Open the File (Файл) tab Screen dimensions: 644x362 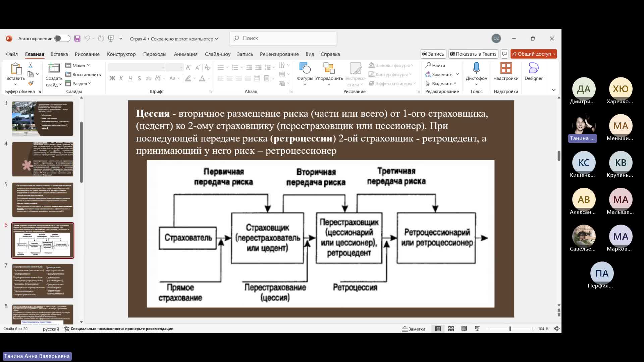point(12,54)
